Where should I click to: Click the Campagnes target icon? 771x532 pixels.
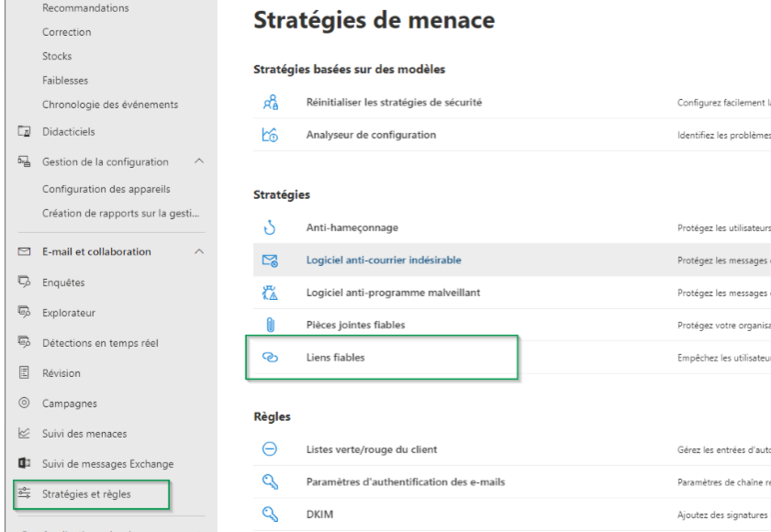point(24,404)
